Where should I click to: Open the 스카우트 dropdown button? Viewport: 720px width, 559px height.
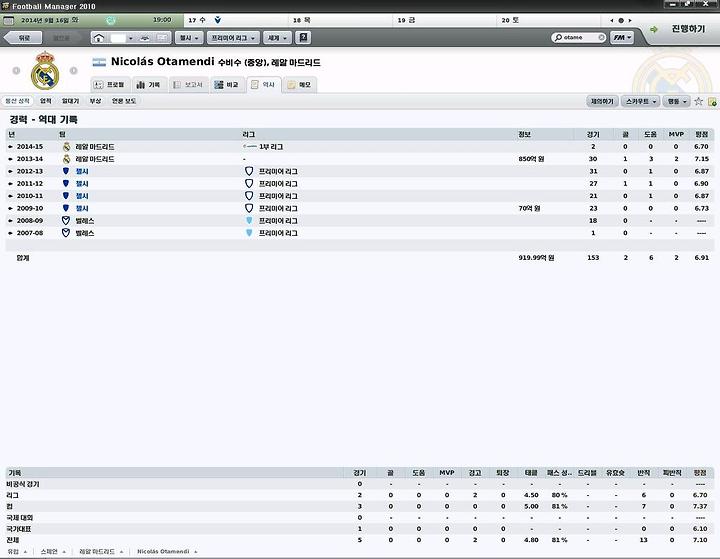(641, 101)
